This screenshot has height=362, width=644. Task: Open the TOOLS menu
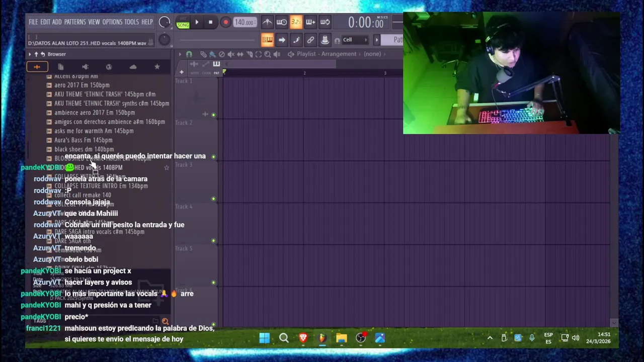point(131,22)
